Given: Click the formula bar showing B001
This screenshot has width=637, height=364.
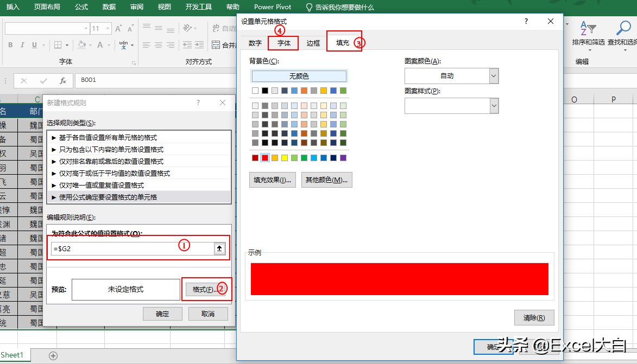Looking at the screenshot, I should 156,80.
